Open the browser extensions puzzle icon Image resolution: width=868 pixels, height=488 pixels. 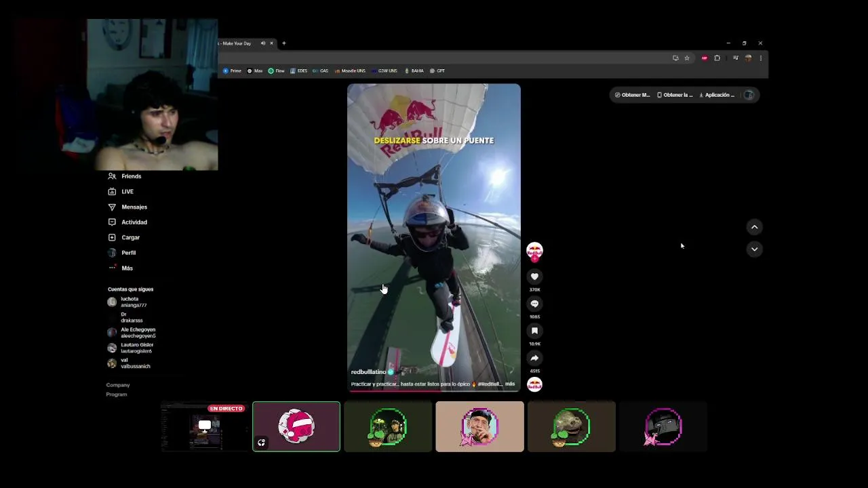click(x=717, y=58)
